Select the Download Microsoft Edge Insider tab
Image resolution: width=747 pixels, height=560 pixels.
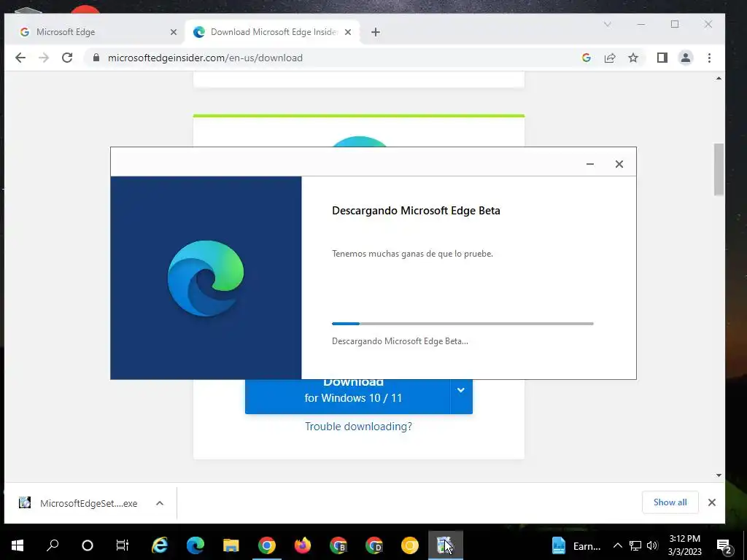point(271,32)
